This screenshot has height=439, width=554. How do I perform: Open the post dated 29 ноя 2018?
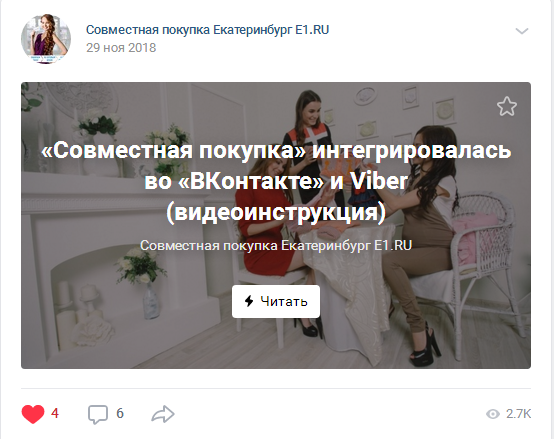pos(121,48)
